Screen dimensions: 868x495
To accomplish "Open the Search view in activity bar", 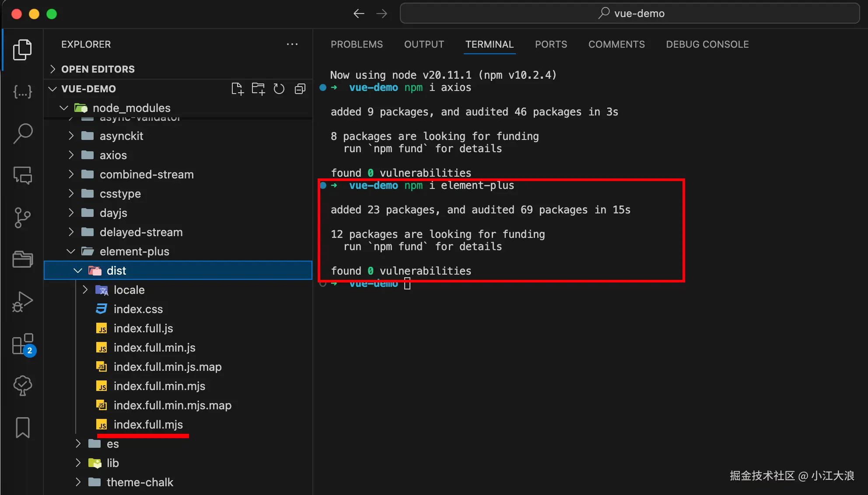I will coord(23,133).
